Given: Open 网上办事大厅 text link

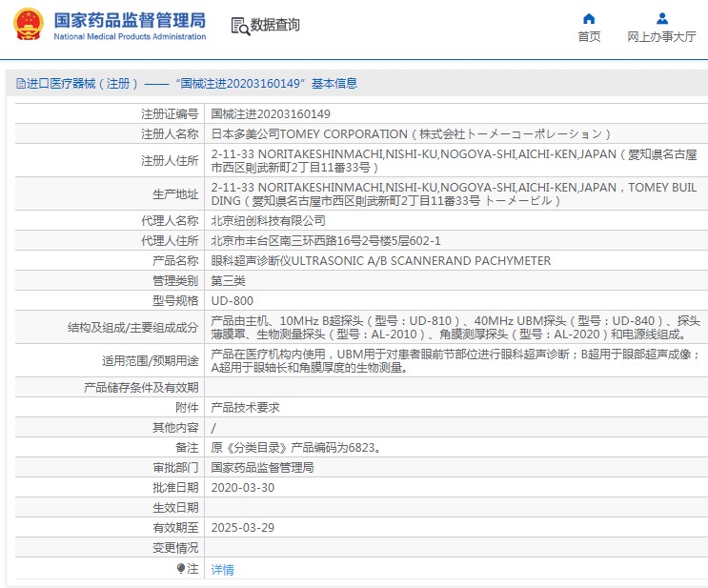Looking at the screenshot, I should pyautogui.click(x=661, y=36).
